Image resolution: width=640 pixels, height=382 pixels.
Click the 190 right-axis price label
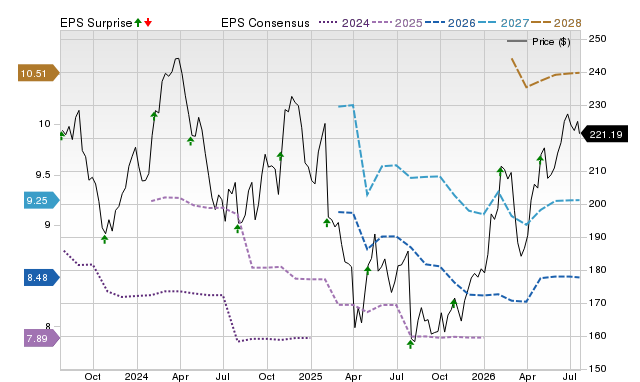(x=597, y=237)
